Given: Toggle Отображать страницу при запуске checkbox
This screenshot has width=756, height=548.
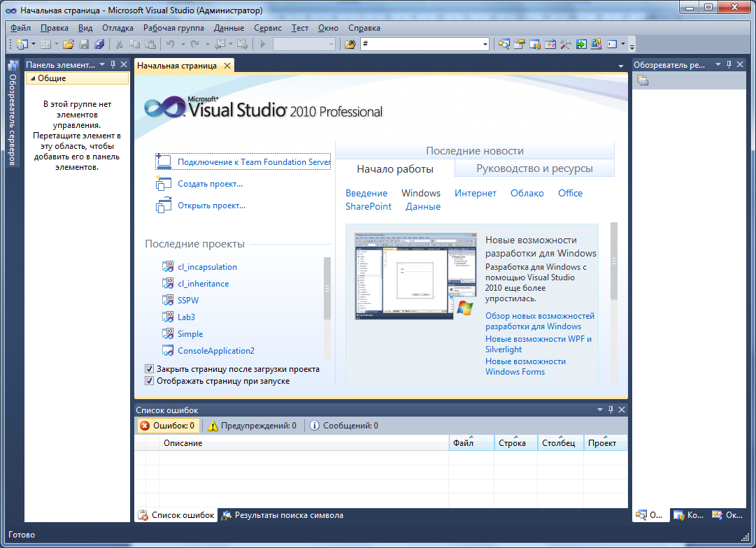Looking at the screenshot, I should coord(150,381).
